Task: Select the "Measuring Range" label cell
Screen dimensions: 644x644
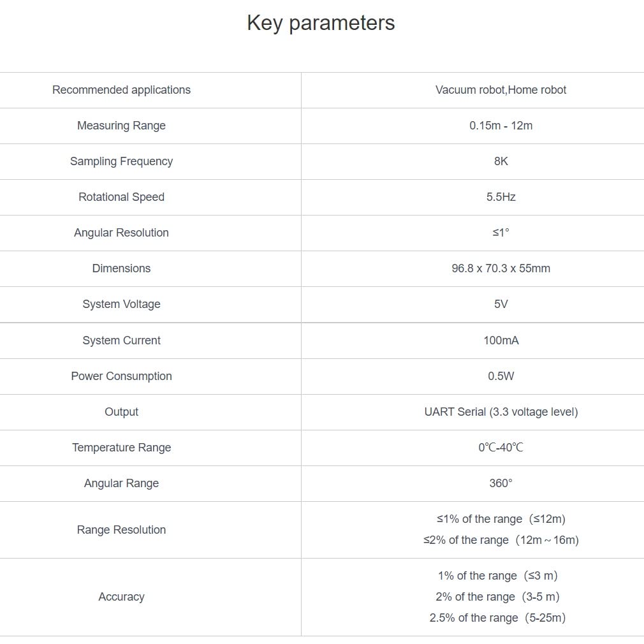Action: point(121,126)
